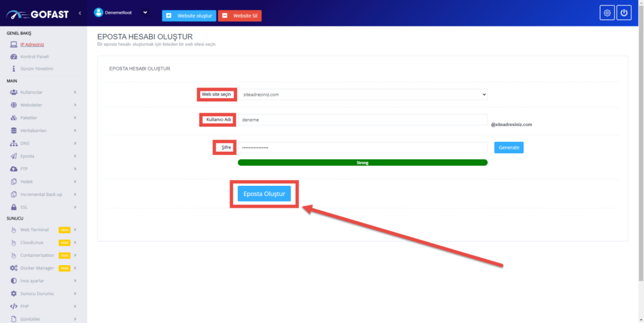Image resolution: width=644 pixels, height=323 pixels.
Task: Click the Kontrol Paneli dashboard icon
Action: 14,56
